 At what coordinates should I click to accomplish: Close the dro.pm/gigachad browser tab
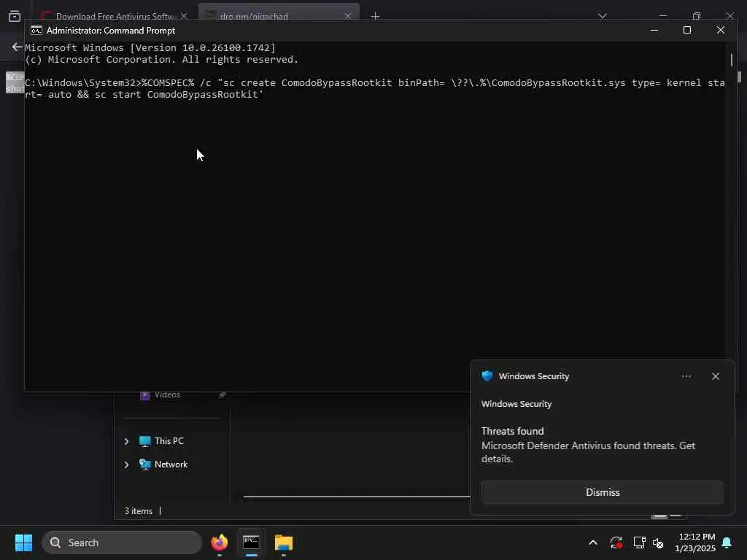[x=348, y=16]
